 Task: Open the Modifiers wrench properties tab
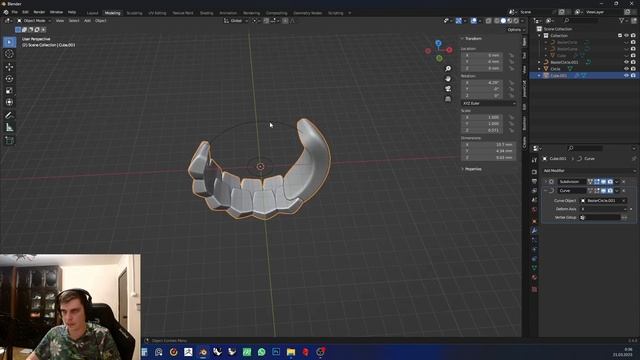coord(534,231)
